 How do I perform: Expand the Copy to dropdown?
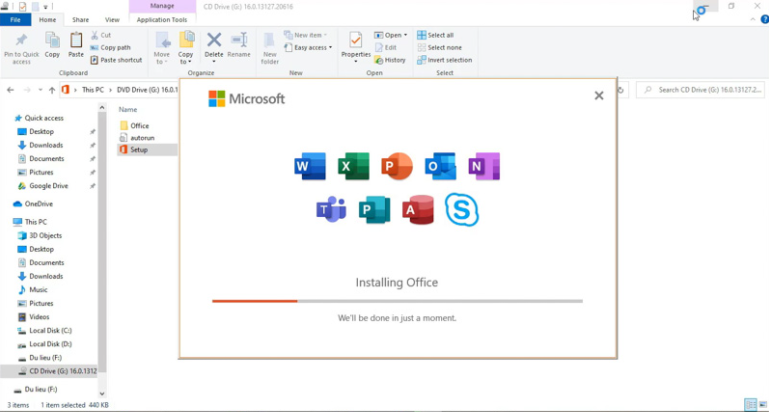pos(186,60)
